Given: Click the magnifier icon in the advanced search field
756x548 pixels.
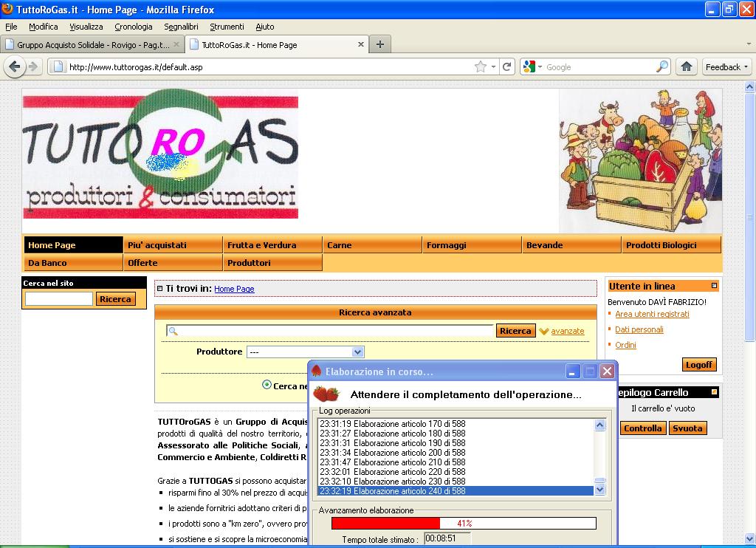Looking at the screenshot, I should (x=173, y=331).
